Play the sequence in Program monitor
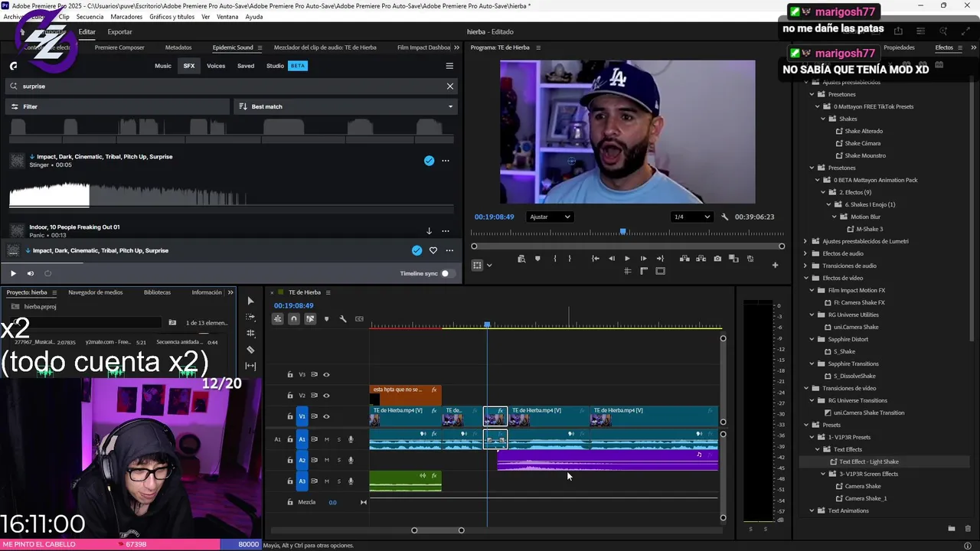Viewport: 980px width, 551px height. pos(627,259)
